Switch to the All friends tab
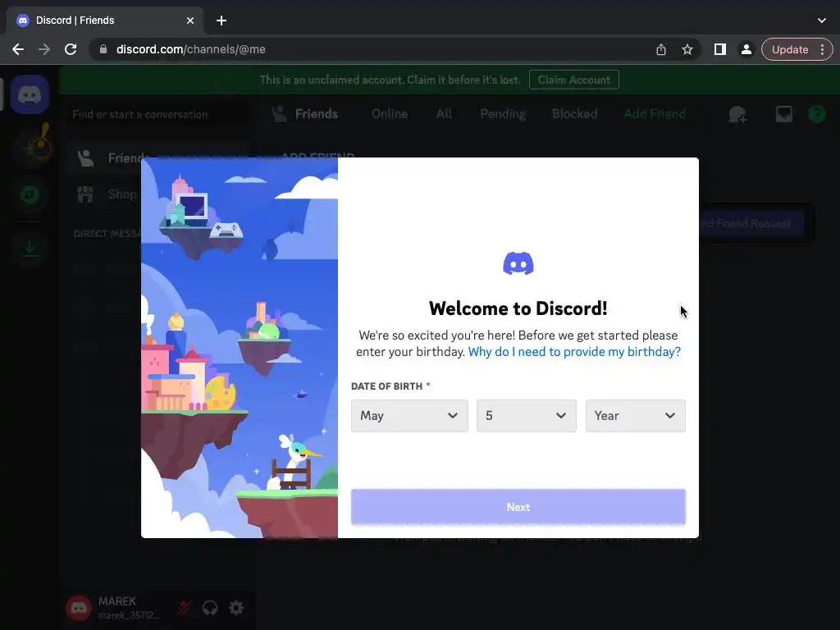This screenshot has width=840, height=630. (x=444, y=114)
